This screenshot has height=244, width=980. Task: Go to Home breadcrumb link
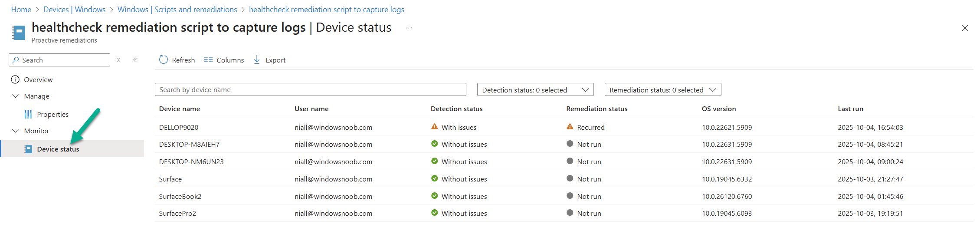coord(21,10)
